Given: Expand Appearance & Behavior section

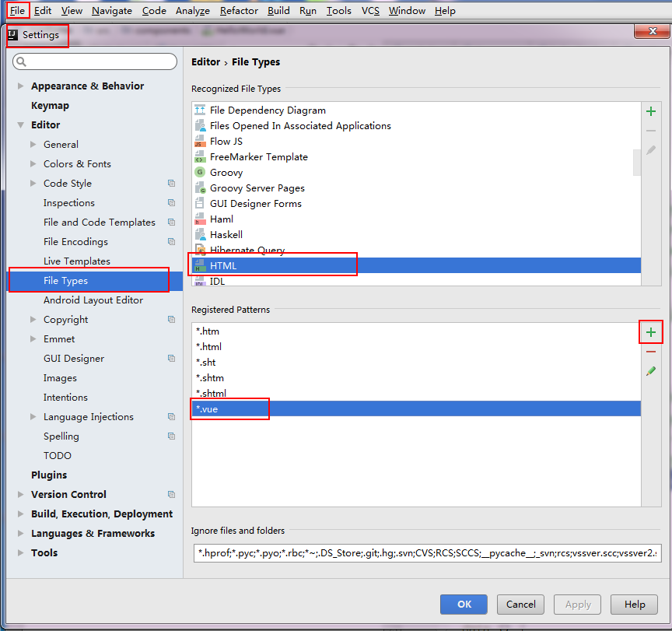Looking at the screenshot, I should point(20,86).
